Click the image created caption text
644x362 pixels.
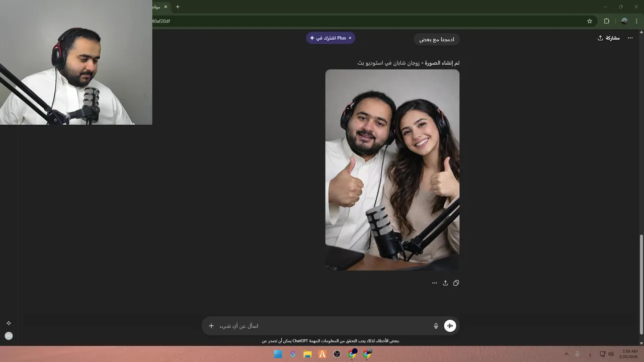(409, 63)
